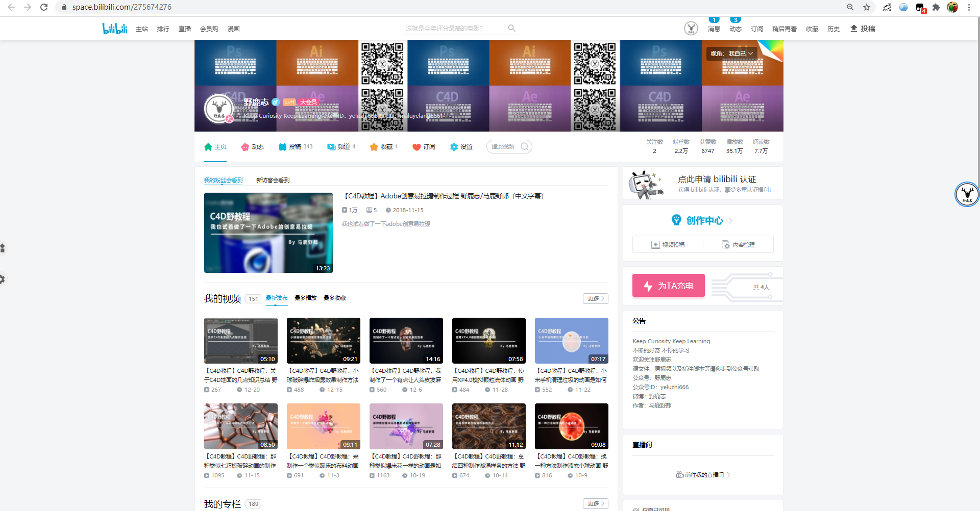Open the browser extensions puzzle icon
The image size is (980, 511).
(x=936, y=7)
